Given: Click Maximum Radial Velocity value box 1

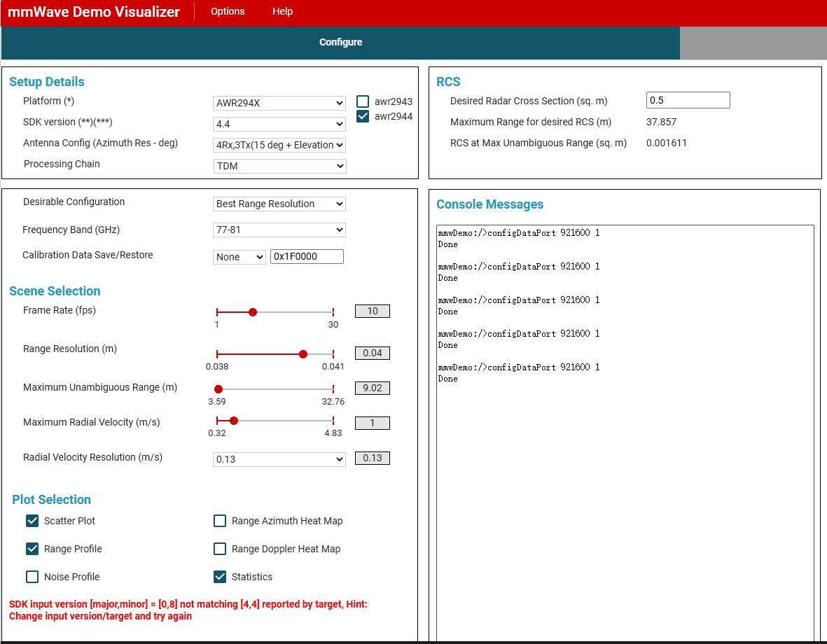Looking at the screenshot, I should (x=373, y=423).
